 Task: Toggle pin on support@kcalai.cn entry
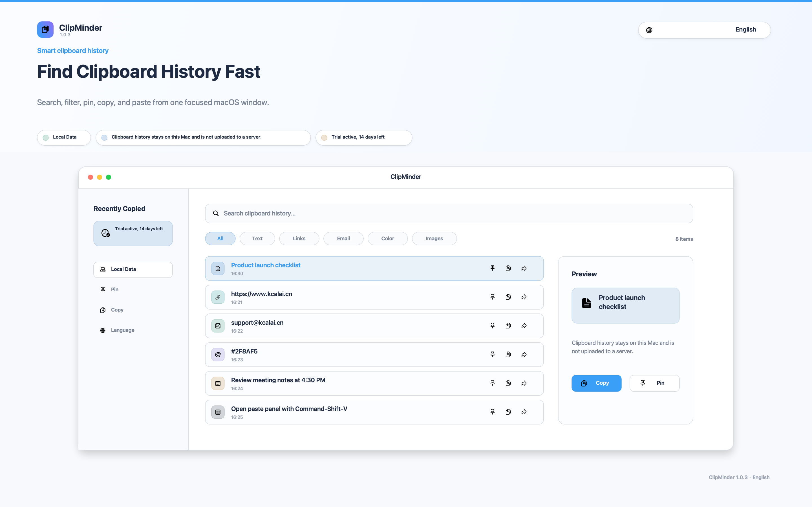(x=492, y=326)
